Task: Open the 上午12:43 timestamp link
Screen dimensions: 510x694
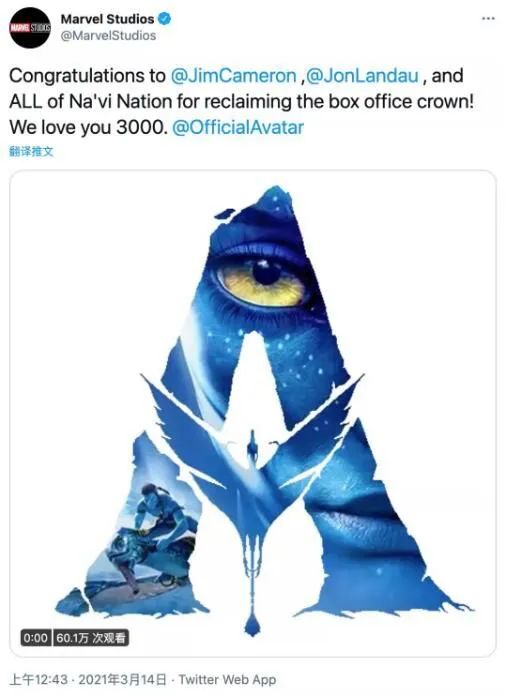Action: point(39,679)
